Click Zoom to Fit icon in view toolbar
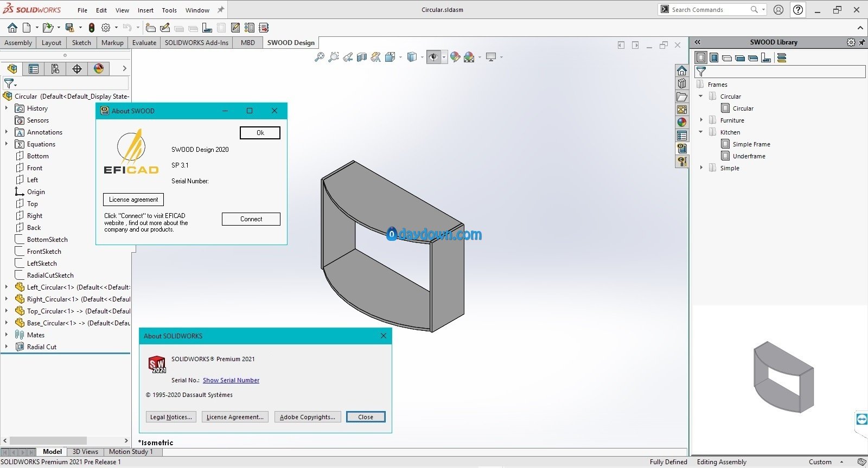Viewport: 868px width, 468px height. [x=320, y=57]
